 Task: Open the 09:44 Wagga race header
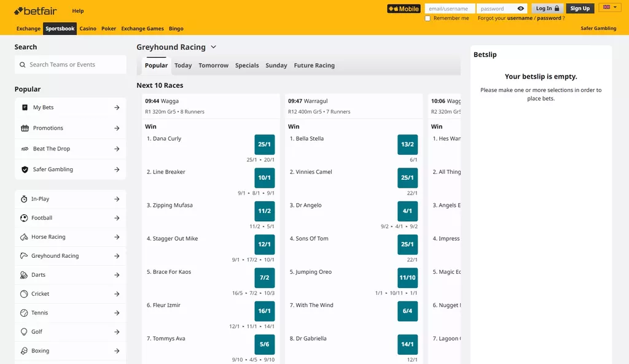tap(211, 106)
